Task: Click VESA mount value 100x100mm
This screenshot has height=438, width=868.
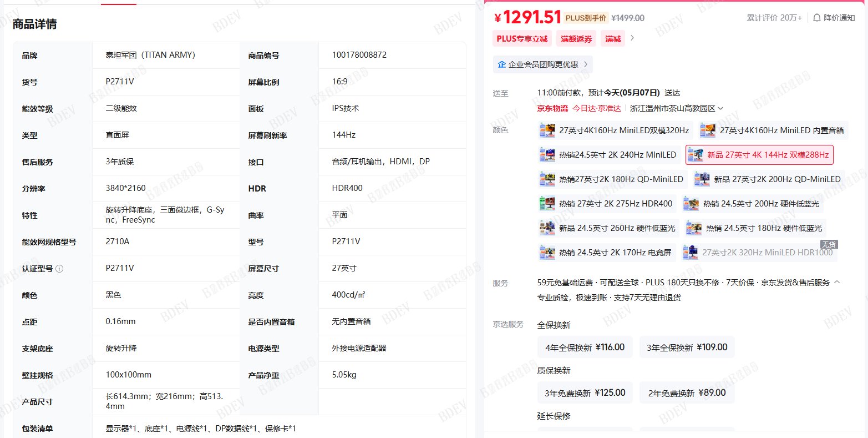Action: click(129, 375)
